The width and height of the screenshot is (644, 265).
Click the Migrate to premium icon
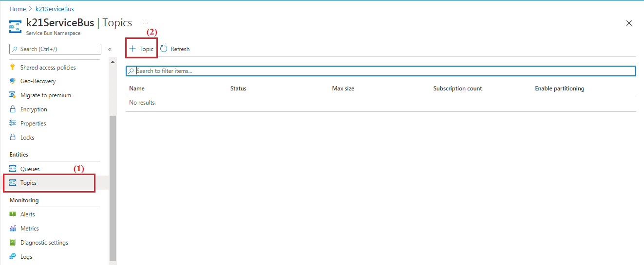pos(13,95)
